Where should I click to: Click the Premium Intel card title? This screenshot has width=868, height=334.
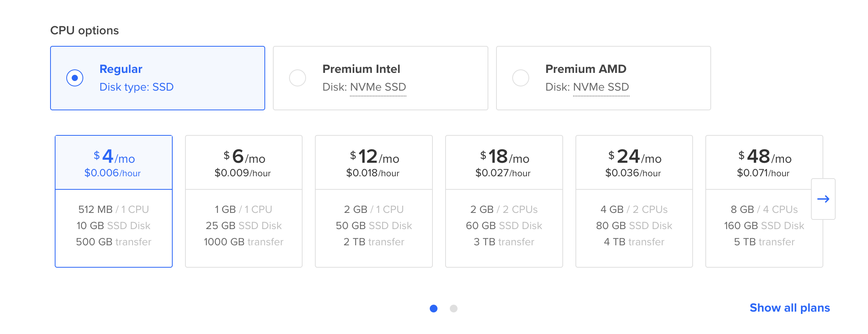361,69
